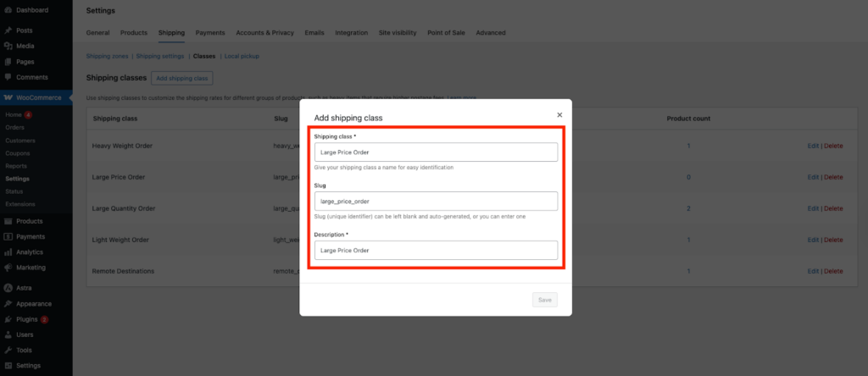This screenshot has height=376, width=868.
Task: Switch to the Integration tab
Action: [x=352, y=33]
